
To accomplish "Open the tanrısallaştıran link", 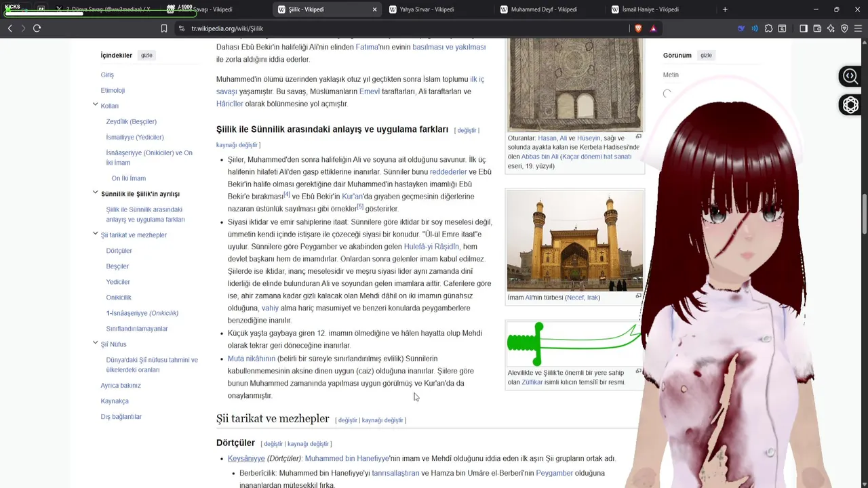I will point(395,473).
